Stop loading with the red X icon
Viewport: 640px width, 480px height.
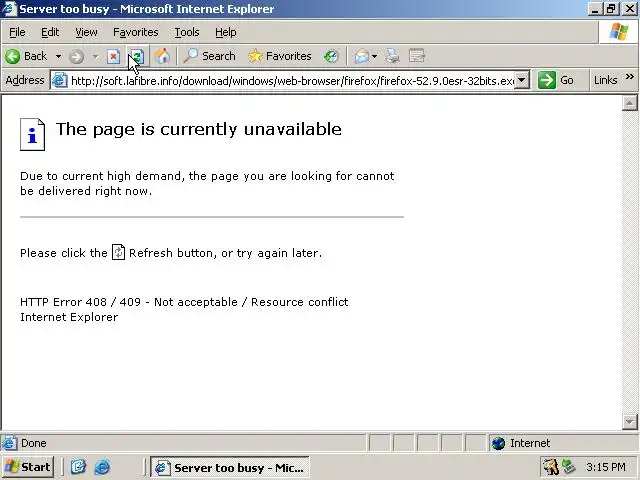click(113, 56)
